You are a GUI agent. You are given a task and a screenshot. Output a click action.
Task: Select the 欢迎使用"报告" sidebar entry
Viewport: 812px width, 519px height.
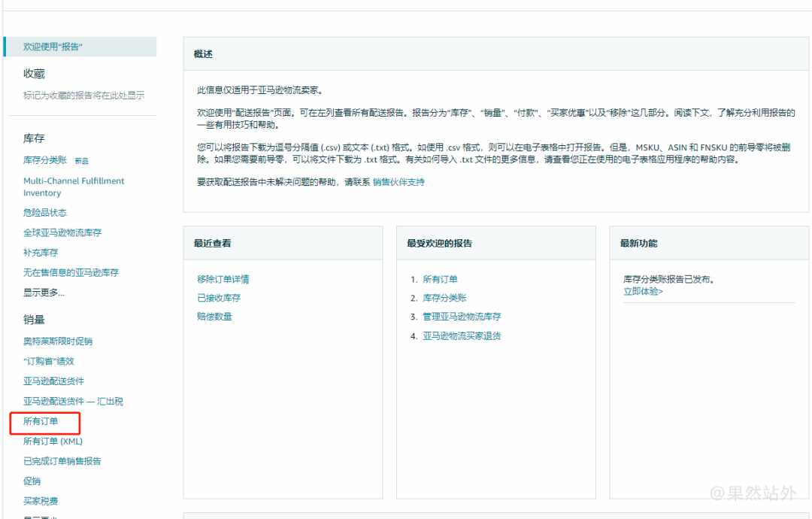(x=80, y=47)
